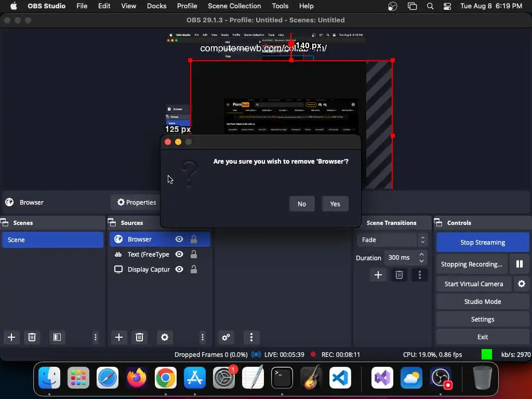532x399 pixels.
Task: Open Properties for the Browser source
Action: pos(137,202)
